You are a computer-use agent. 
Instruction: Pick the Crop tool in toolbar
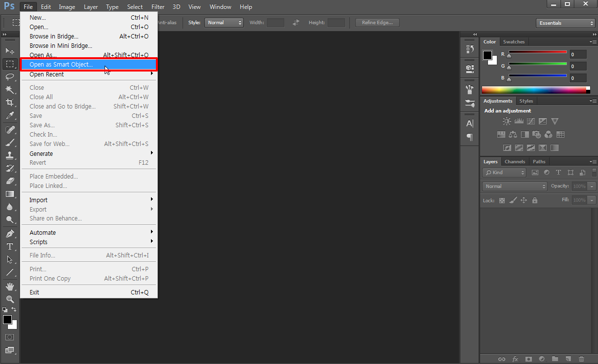tap(9, 103)
